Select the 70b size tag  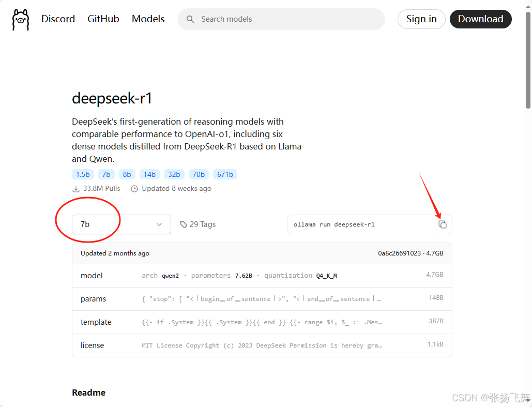click(199, 174)
